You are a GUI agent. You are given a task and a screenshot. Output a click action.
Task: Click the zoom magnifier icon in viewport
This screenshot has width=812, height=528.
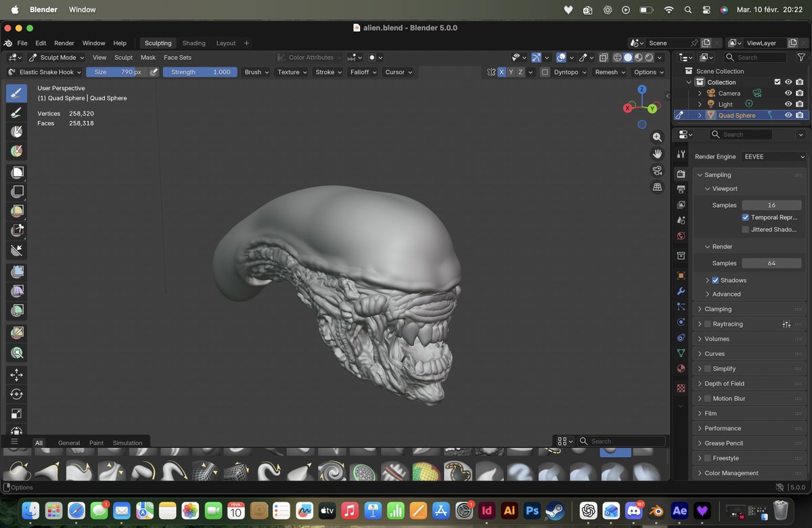coord(657,137)
